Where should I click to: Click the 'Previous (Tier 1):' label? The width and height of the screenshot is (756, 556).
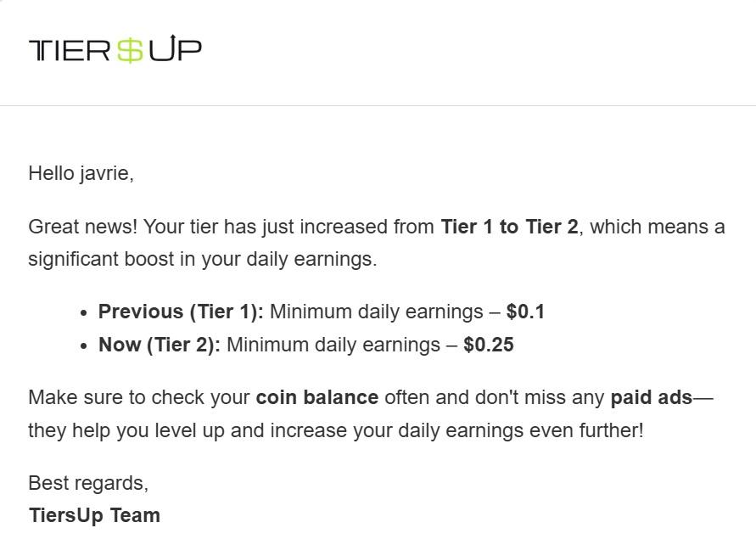(x=181, y=312)
